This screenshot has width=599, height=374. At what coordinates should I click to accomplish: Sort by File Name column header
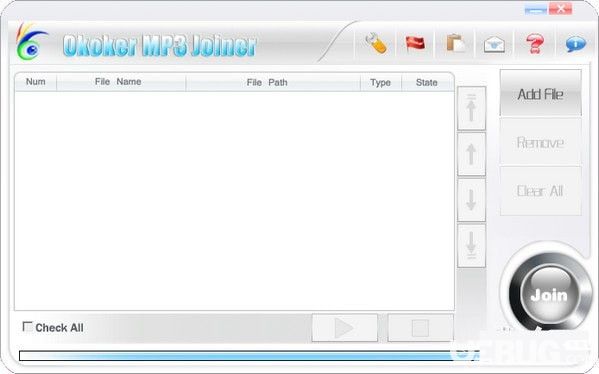121,82
